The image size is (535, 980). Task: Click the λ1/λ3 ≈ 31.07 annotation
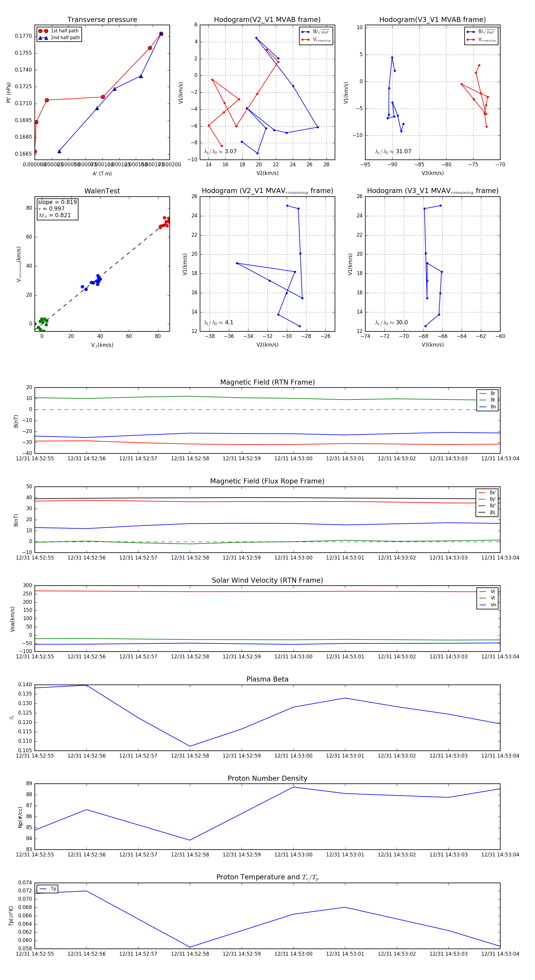click(x=393, y=151)
